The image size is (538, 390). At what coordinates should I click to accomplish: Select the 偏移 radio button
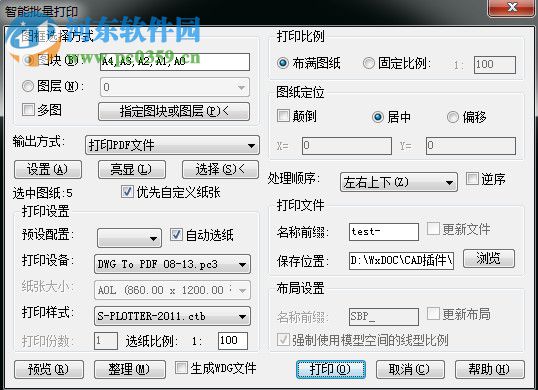coord(453,117)
